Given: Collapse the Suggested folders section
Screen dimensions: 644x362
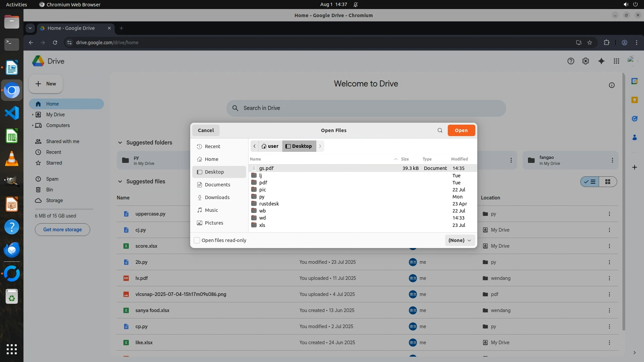Looking at the screenshot, I should tap(120, 143).
